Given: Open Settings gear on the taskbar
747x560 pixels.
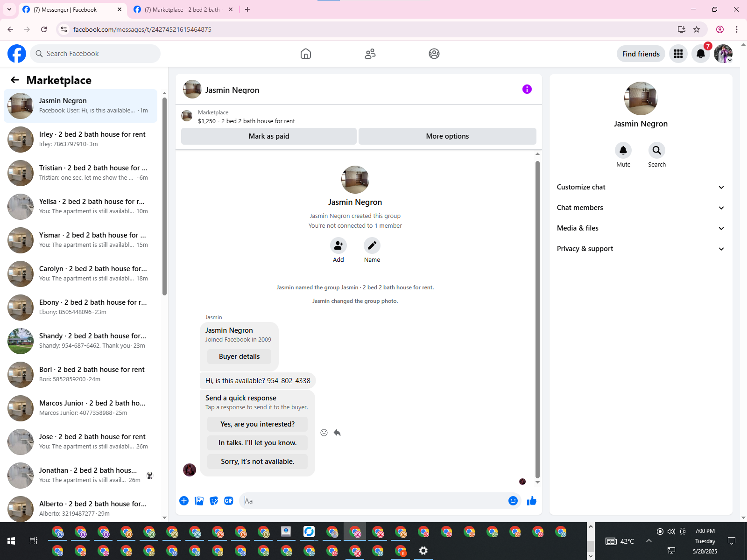Looking at the screenshot, I should pos(423,551).
